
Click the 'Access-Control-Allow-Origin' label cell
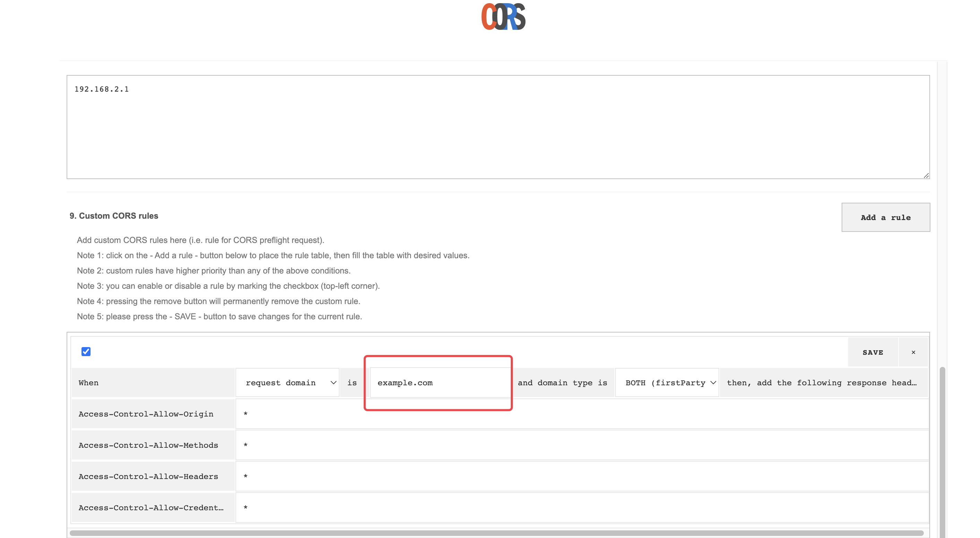tap(153, 414)
